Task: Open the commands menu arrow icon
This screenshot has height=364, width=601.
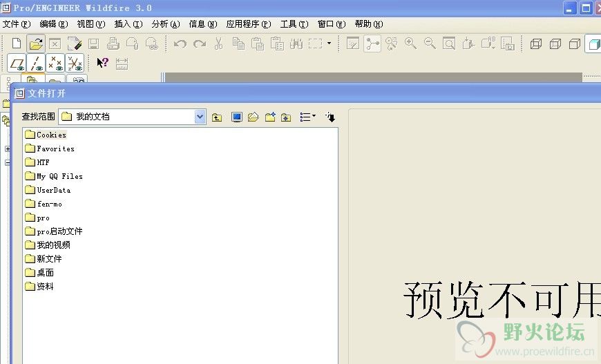Action: (x=330, y=117)
